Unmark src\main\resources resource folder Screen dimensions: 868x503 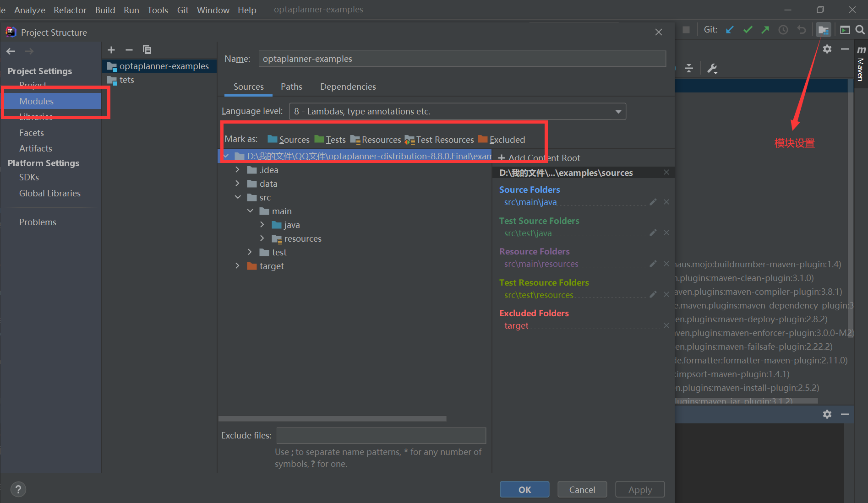[x=666, y=264]
